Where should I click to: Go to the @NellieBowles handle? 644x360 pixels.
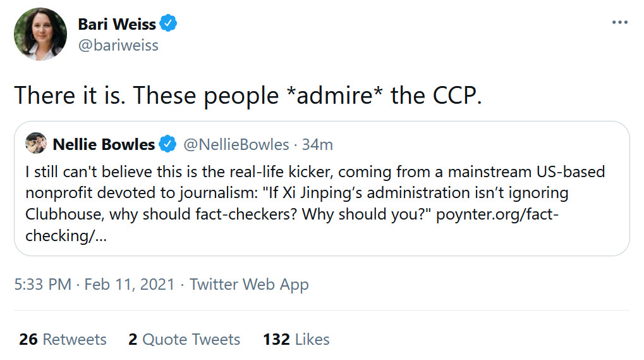[x=236, y=144]
